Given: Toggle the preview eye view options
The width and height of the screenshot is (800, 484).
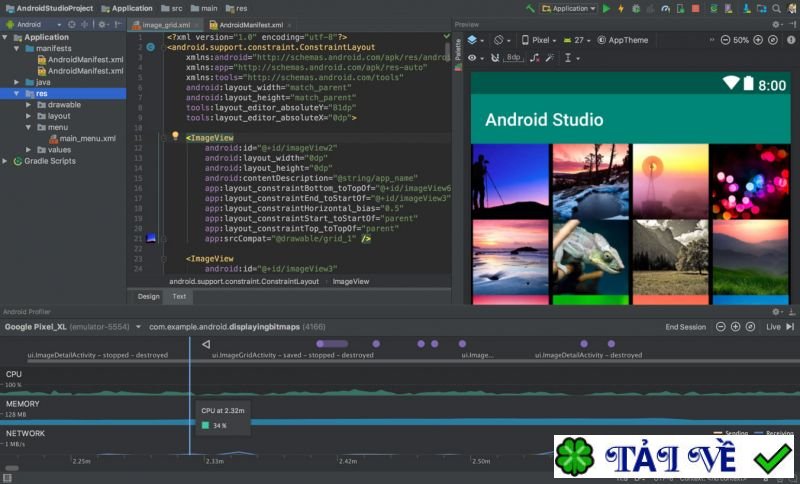Looking at the screenshot, I should tap(473, 57).
